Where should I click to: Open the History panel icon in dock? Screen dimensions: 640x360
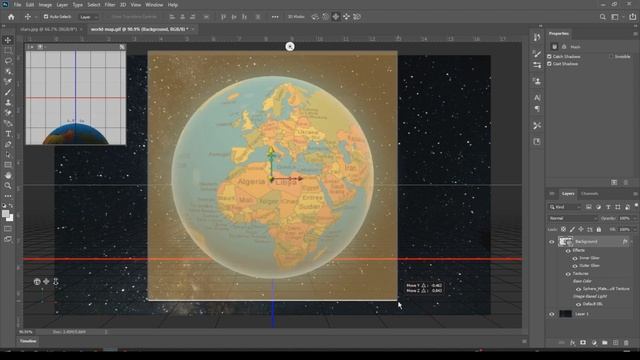tap(537, 38)
